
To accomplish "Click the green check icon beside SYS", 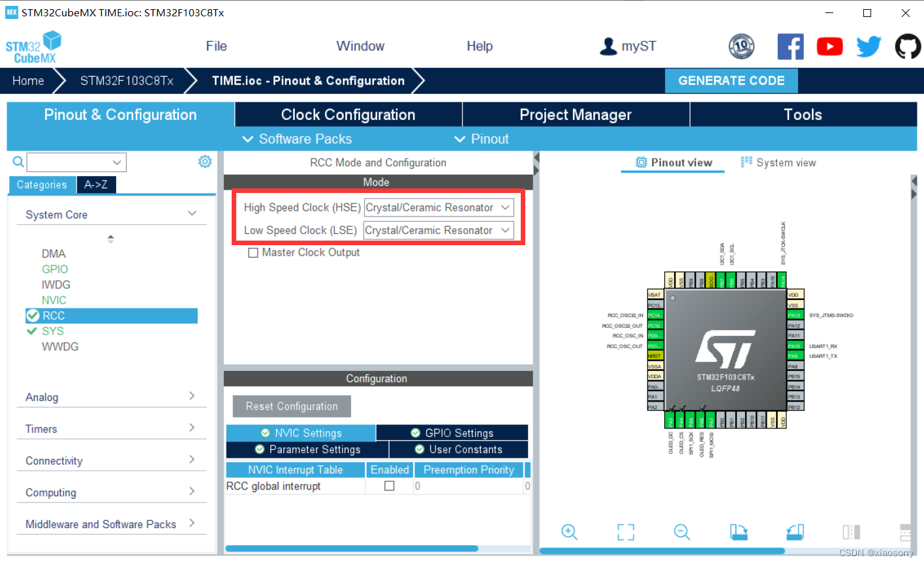I will [x=31, y=331].
